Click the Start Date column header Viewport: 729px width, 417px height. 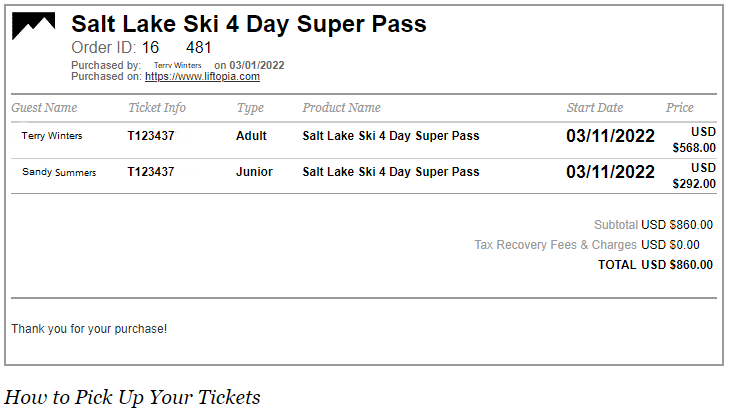594,108
